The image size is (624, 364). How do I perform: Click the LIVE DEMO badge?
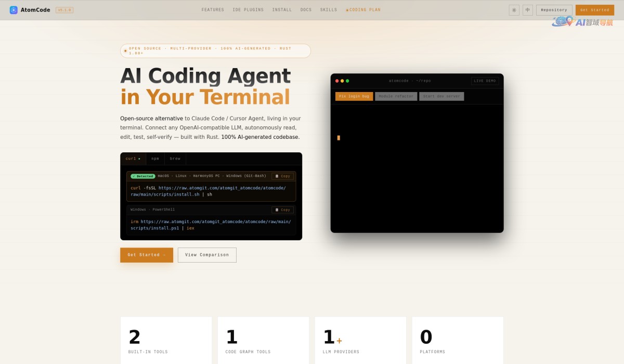click(485, 81)
